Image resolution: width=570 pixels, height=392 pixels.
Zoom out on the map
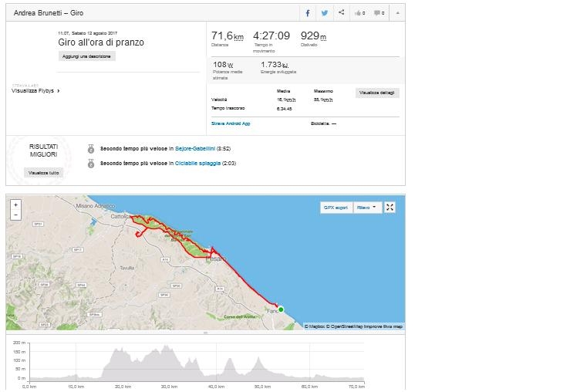pos(15,215)
